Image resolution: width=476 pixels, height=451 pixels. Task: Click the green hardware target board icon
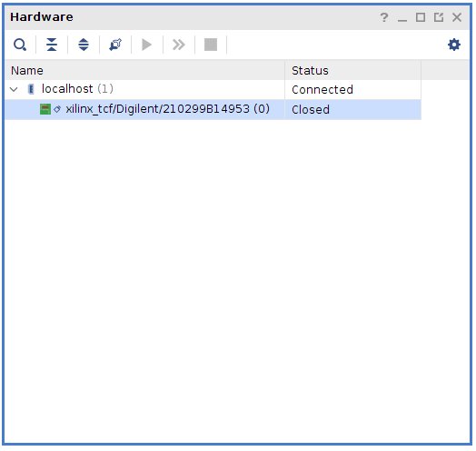click(x=45, y=109)
